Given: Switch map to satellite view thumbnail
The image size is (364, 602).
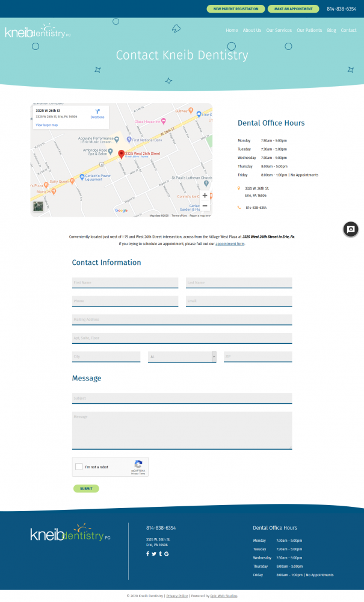Looking at the screenshot, I should coord(38,206).
